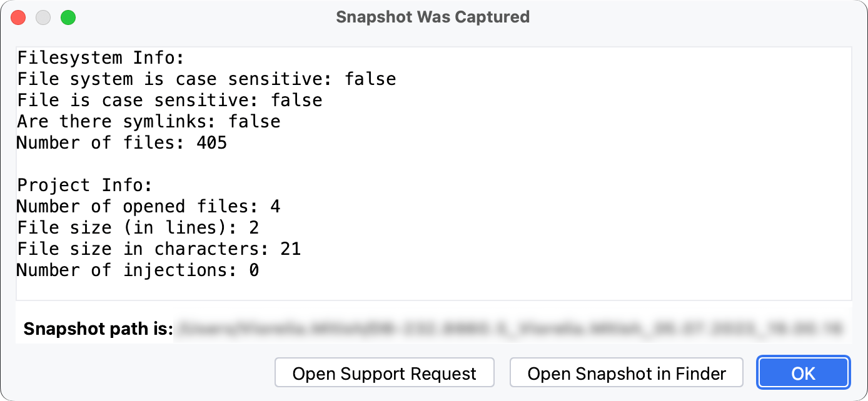Open Snapshot in Finder

click(x=626, y=372)
